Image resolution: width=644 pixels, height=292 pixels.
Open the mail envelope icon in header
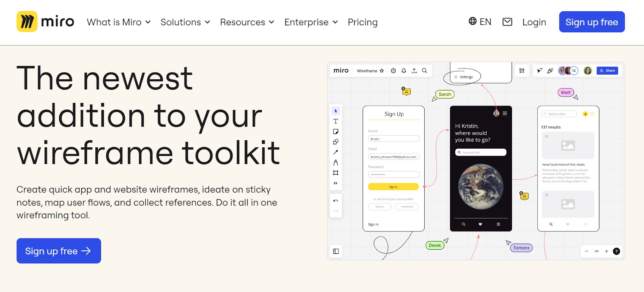coord(507,22)
